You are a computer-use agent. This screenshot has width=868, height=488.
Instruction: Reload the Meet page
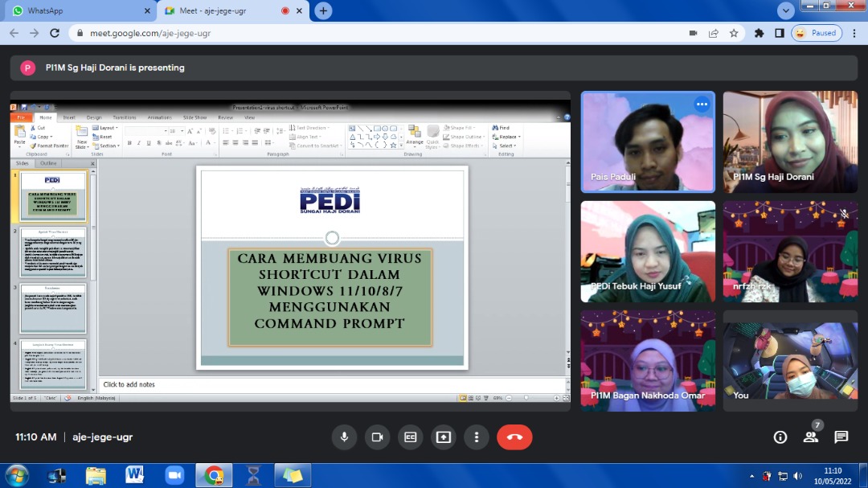coord(55,33)
